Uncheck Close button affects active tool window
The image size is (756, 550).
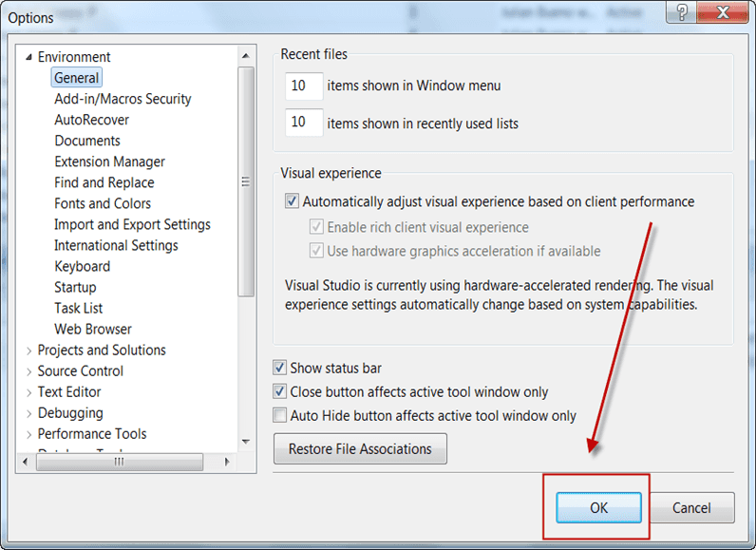(280, 391)
